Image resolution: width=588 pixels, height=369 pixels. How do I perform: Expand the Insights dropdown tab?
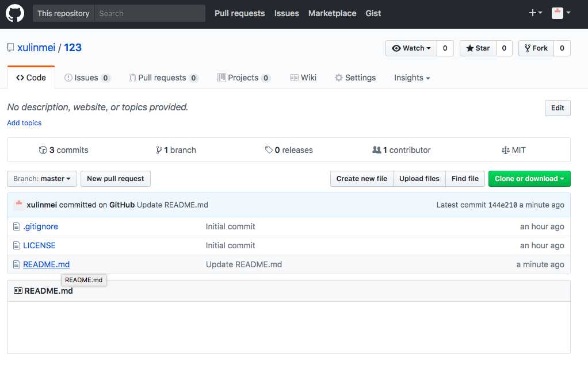(x=412, y=78)
